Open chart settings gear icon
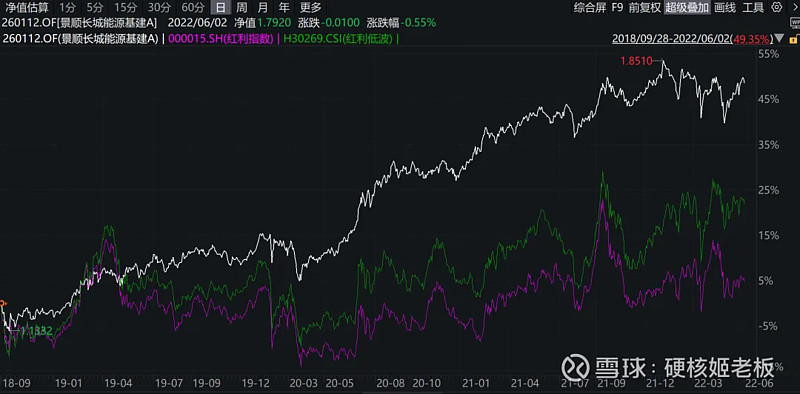 coord(777,7)
